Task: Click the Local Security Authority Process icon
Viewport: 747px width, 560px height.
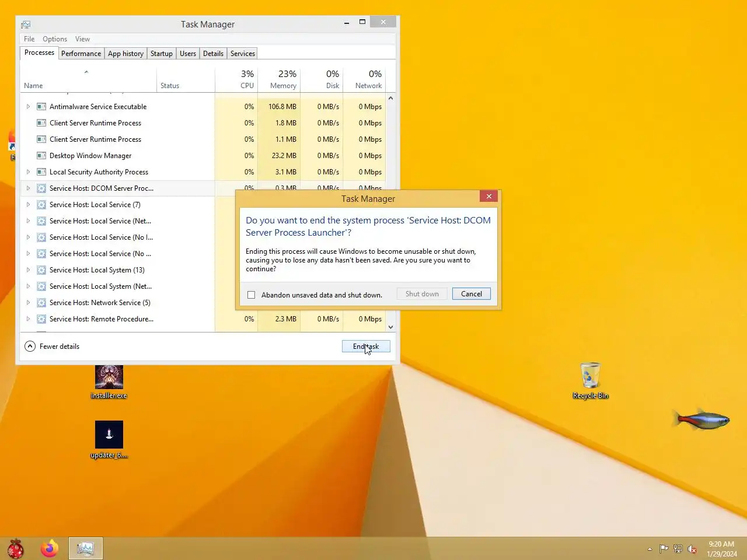Action: click(x=41, y=172)
